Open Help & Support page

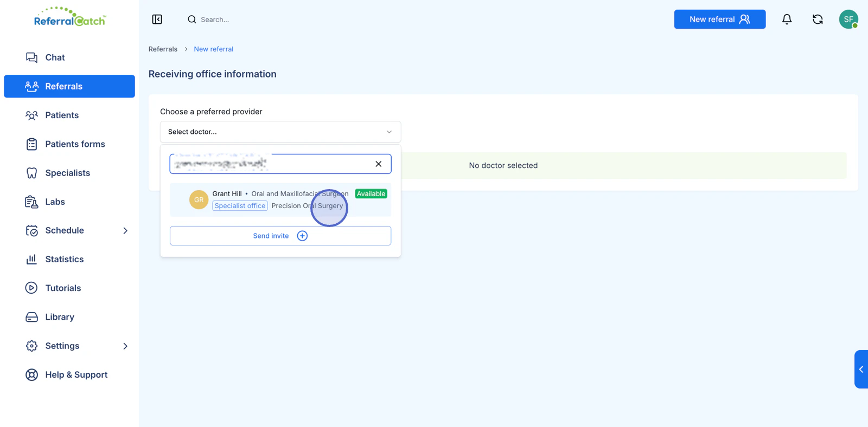69,374
